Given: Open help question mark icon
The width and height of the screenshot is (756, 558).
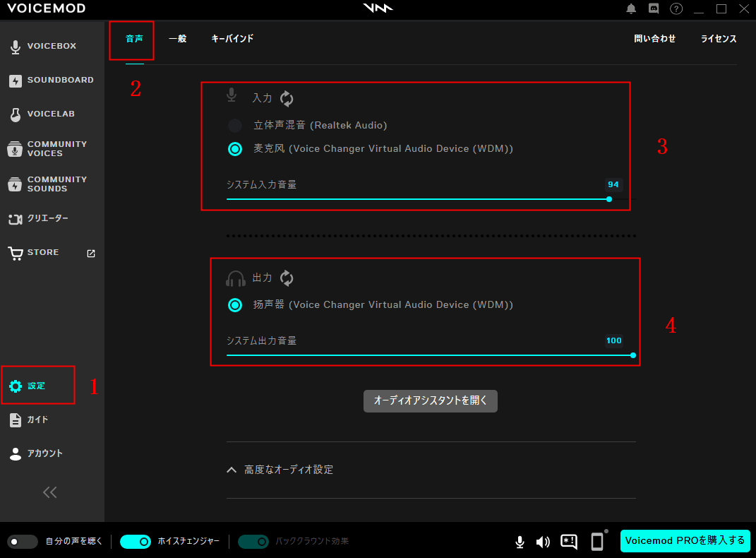Looking at the screenshot, I should point(676,8).
